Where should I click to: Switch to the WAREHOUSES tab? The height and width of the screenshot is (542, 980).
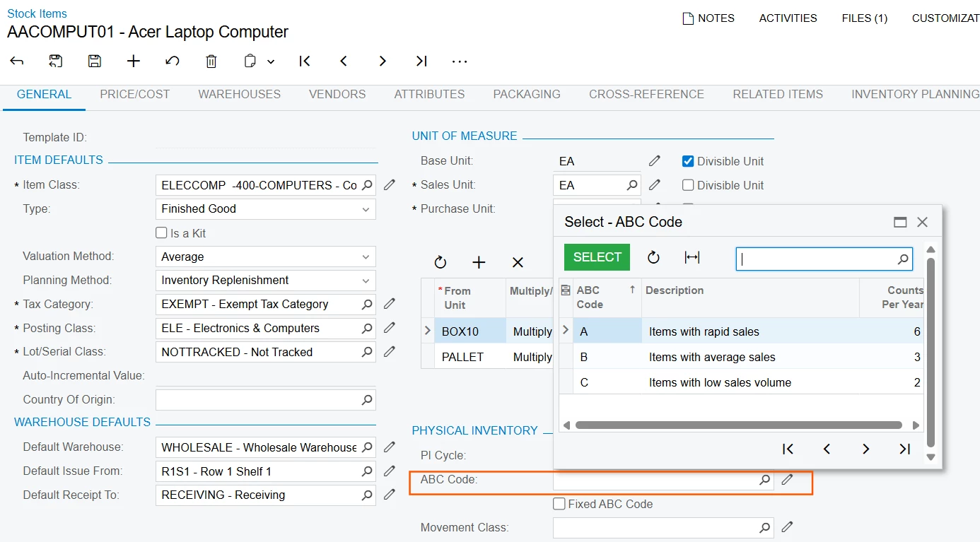point(239,94)
